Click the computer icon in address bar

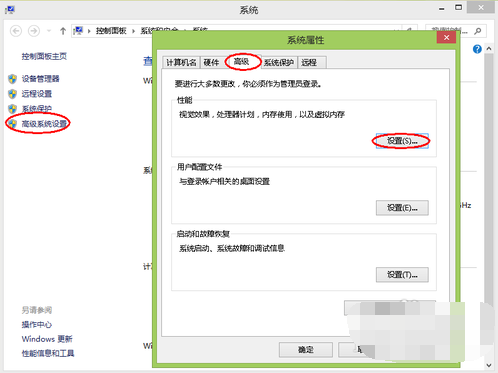click(78, 31)
